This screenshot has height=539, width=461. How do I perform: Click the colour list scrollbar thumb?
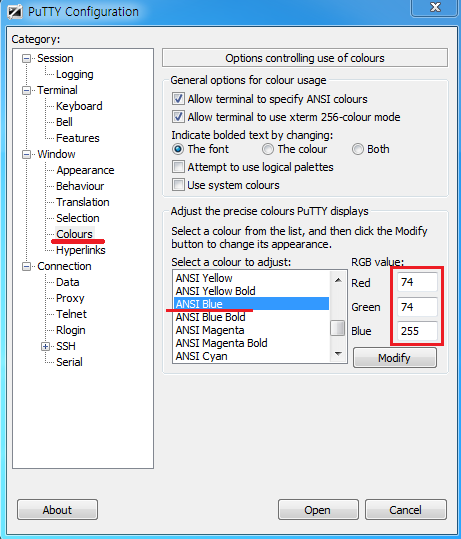pyautogui.click(x=338, y=328)
